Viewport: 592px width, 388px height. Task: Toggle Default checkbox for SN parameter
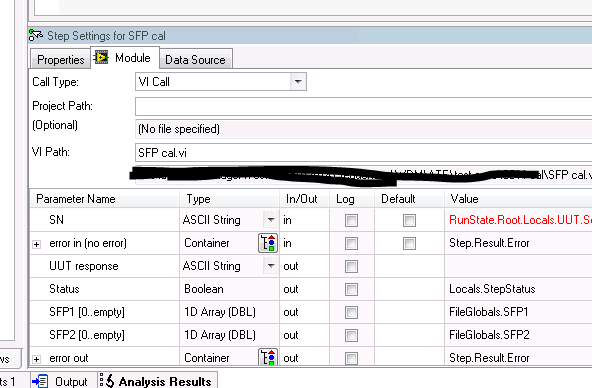(409, 220)
